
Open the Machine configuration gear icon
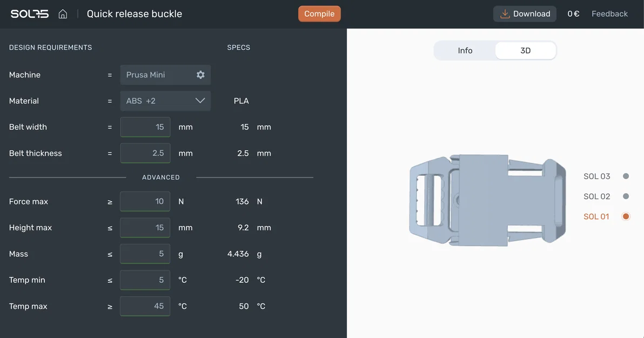coord(200,74)
